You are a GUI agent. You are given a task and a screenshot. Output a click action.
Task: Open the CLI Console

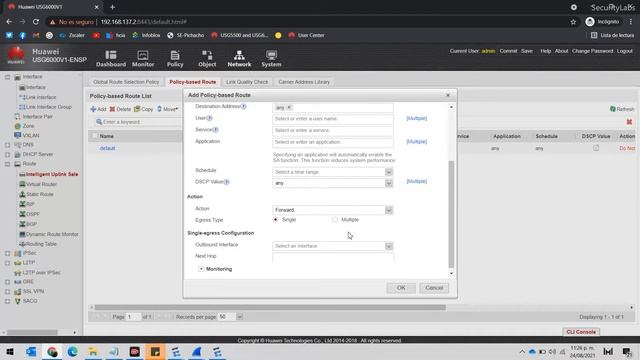(x=581, y=332)
